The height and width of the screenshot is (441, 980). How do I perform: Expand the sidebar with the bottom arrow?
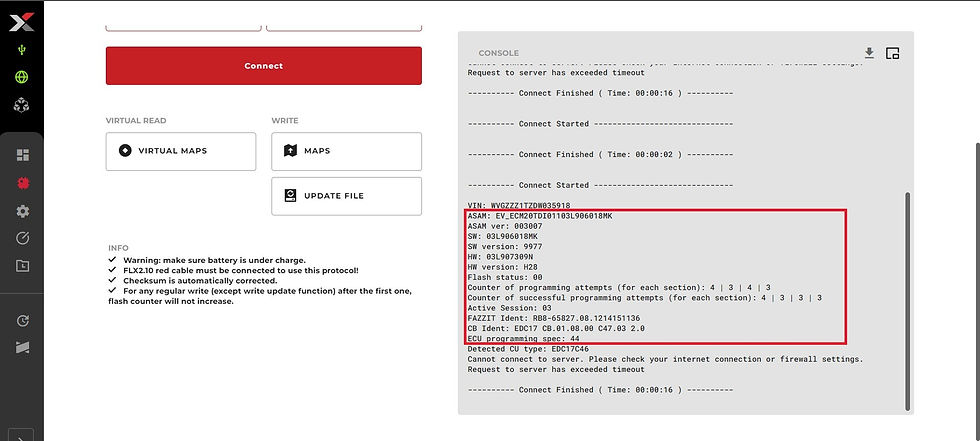click(x=22, y=436)
